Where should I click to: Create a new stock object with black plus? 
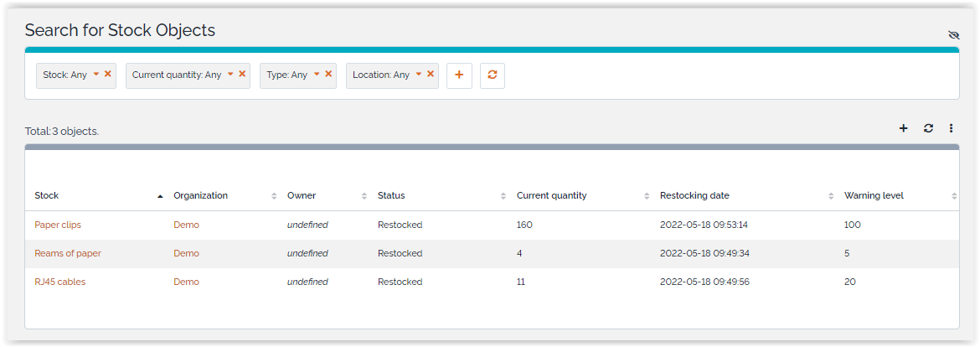(x=903, y=128)
